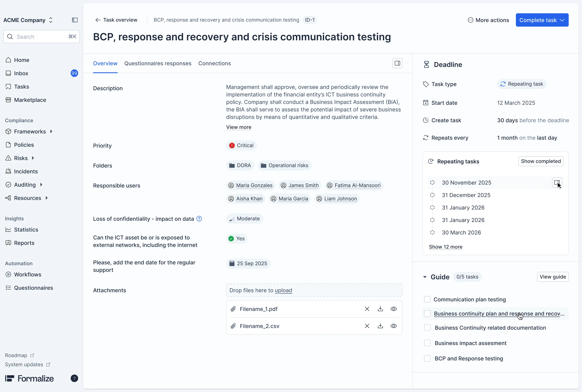Click the Critical priority badge

pyautogui.click(x=241, y=145)
